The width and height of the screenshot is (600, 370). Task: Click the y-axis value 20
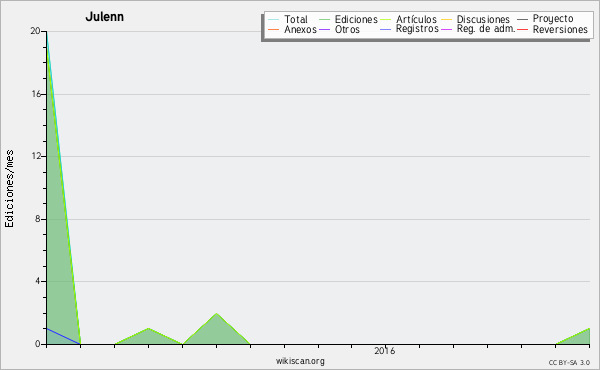(35, 31)
